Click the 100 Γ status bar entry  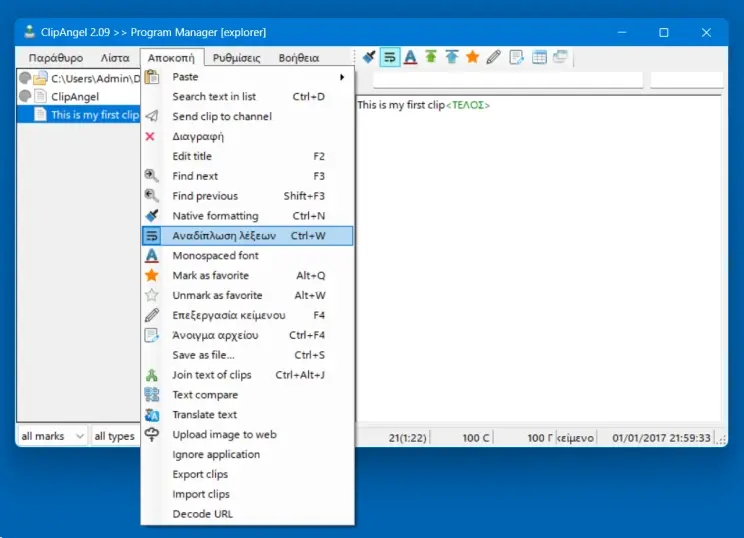coord(539,438)
